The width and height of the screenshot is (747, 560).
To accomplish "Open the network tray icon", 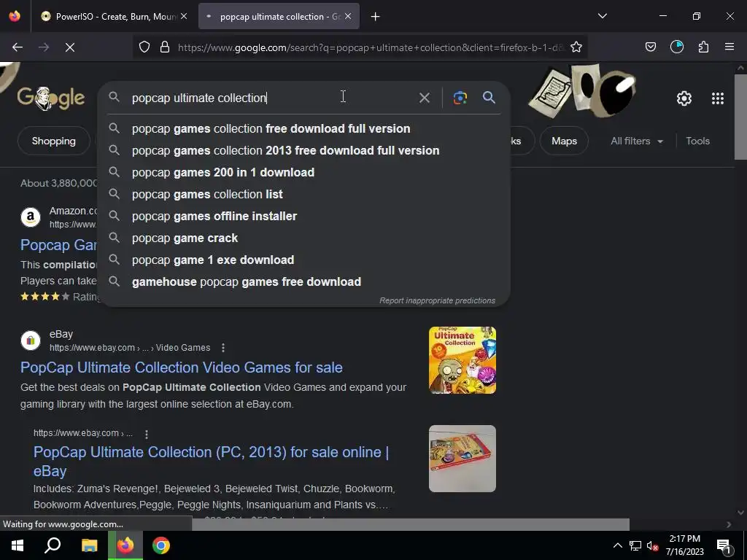I will click(635, 545).
